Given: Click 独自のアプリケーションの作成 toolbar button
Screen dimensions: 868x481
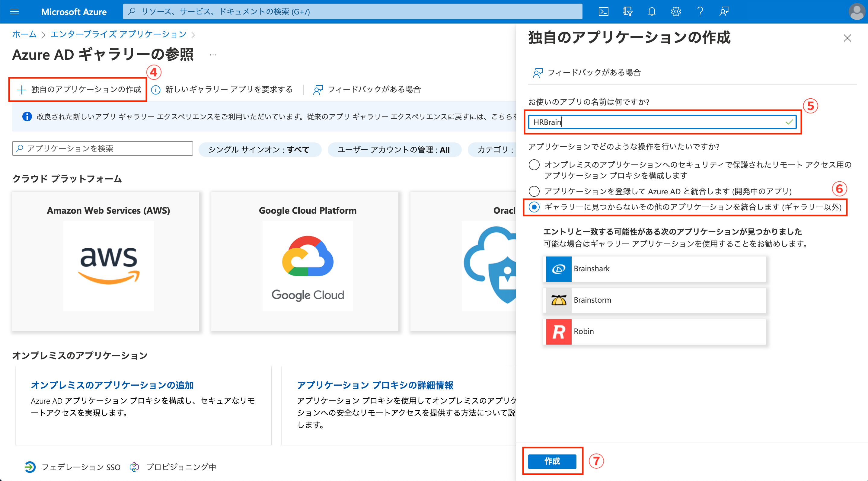Looking at the screenshot, I should click(x=79, y=89).
